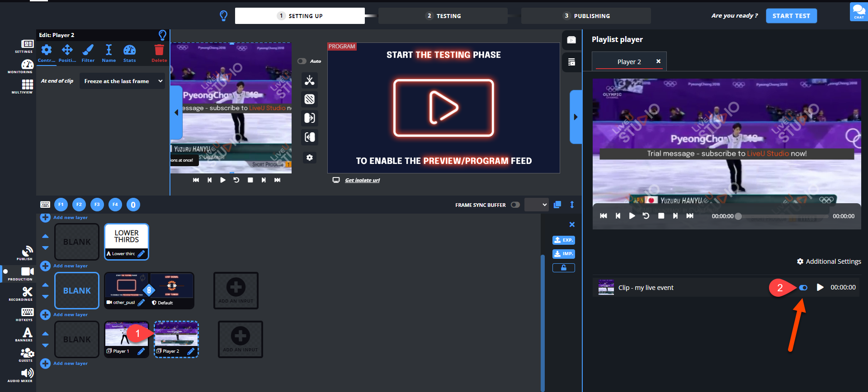Move Player layer down
Image resolution: width=868 pixels, height=392 pixels.
(45, 345)
